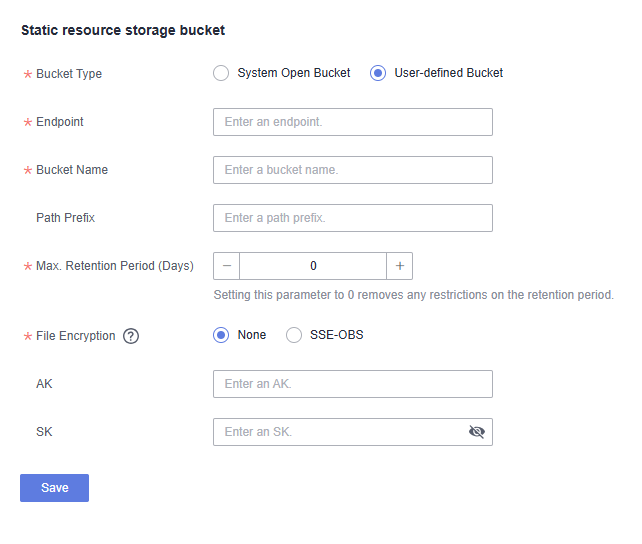The image size is (642, 544).
Task: Select the User-defined Bucket radio button
Action: click(378, 73)
